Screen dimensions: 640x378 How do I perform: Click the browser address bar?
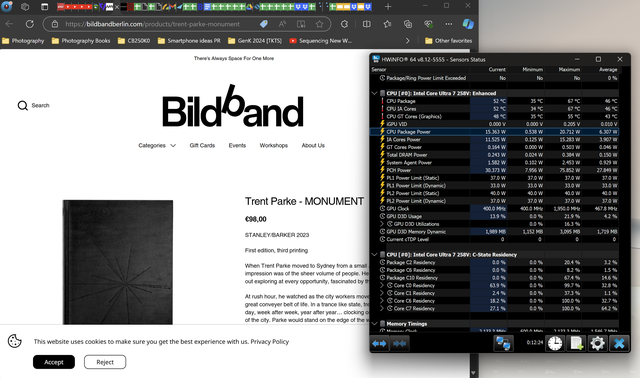pyautogui.click(x=152, y=24)
